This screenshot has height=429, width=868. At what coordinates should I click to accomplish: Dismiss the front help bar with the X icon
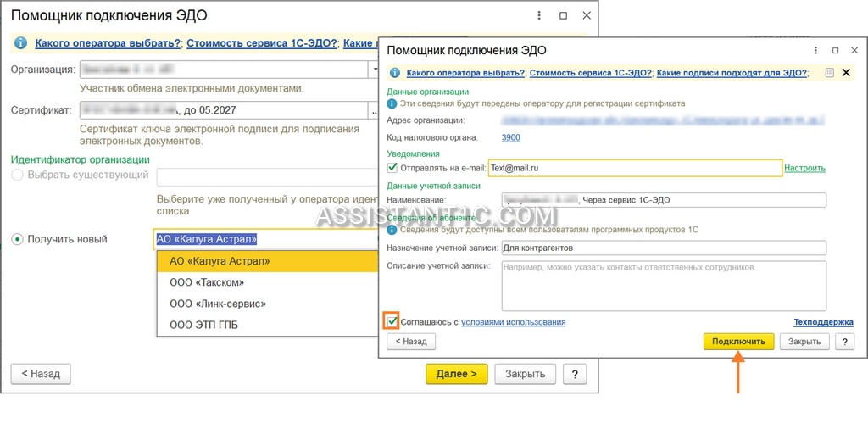click(x=846, y=73)
